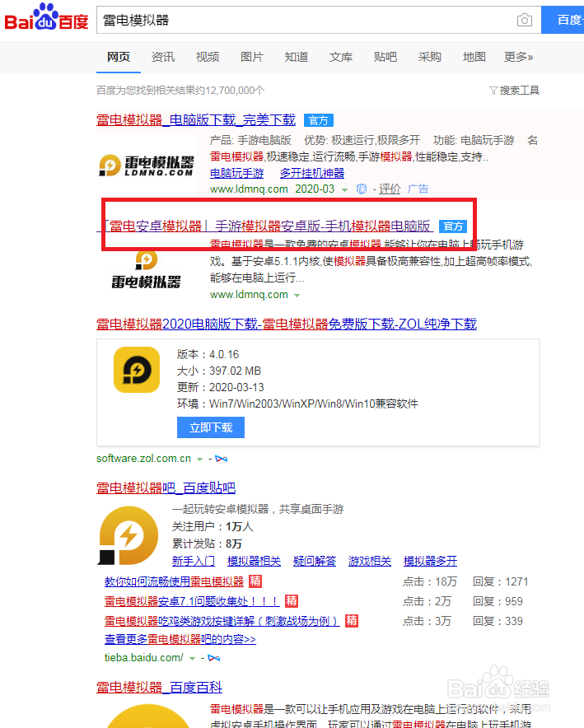
Task: Open the 采购 tab
Action: click(429, 57)
